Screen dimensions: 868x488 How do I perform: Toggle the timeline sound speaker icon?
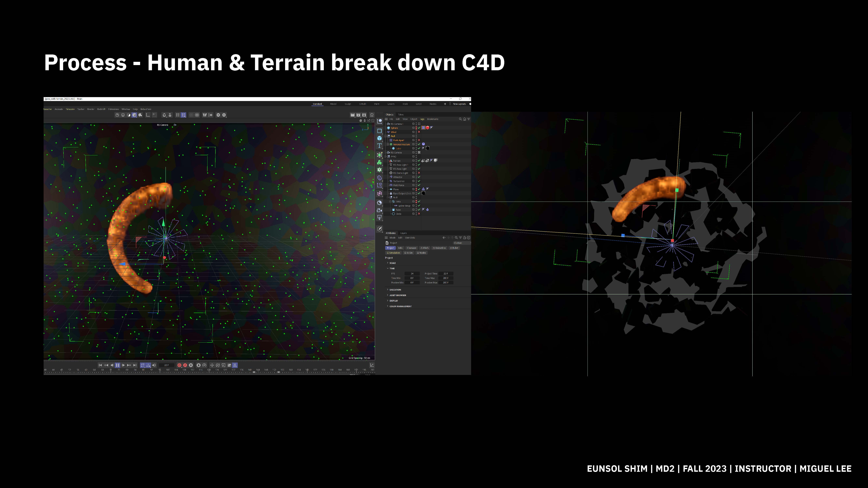(x=154, y=365)
